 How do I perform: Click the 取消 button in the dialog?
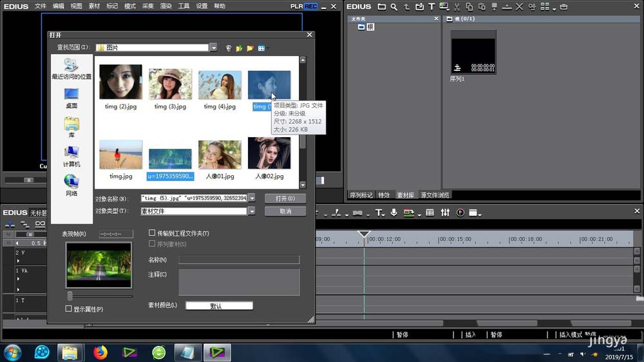point(285,211)
